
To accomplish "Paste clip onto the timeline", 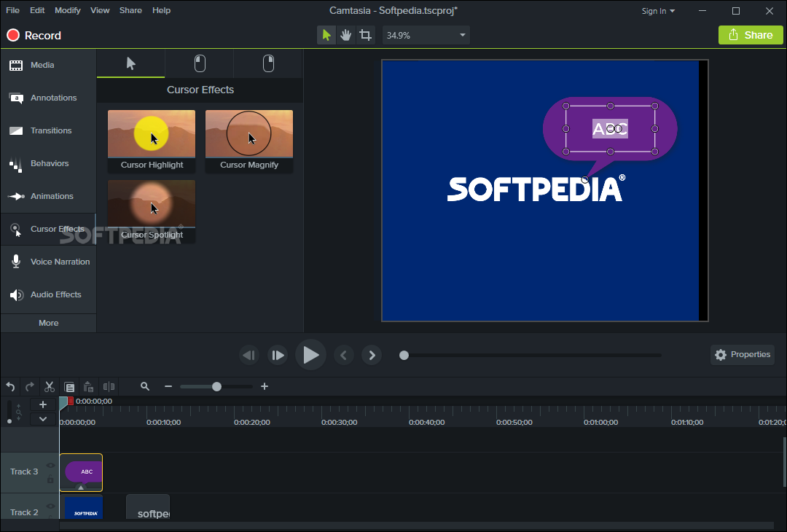I will pyautogui.click(x=89, y=386).
